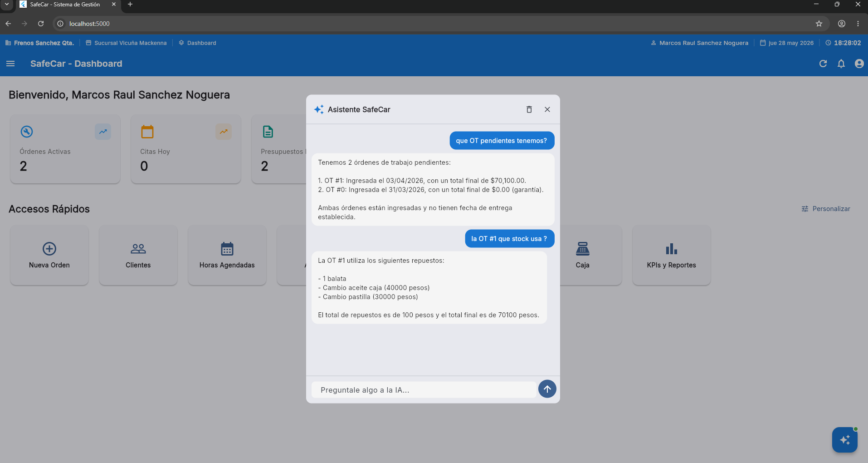Open Caja quick access

click(590, 256)
